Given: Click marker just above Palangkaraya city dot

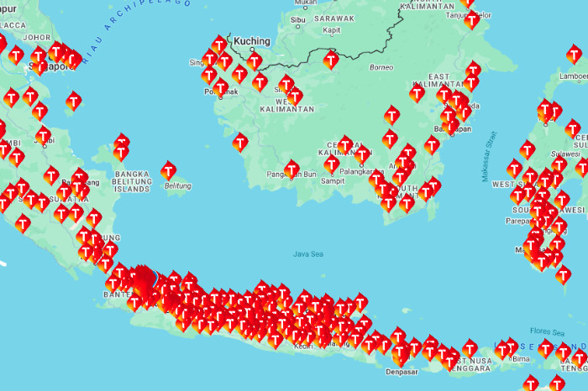Looking at the screenshot, I should pos(362,154).
